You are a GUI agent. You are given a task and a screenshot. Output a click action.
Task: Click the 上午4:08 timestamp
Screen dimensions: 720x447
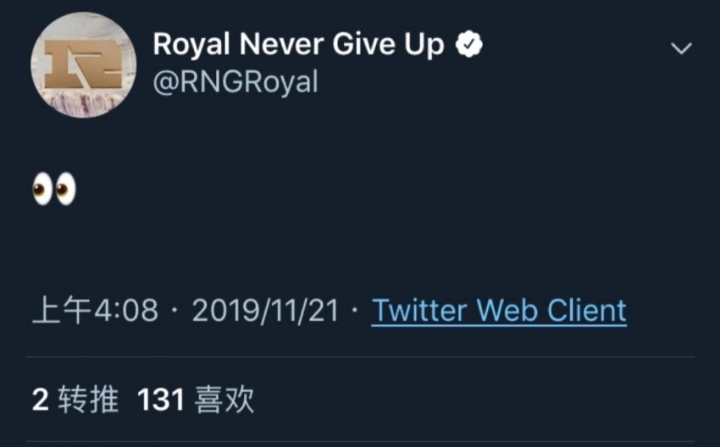click(95, 310)
